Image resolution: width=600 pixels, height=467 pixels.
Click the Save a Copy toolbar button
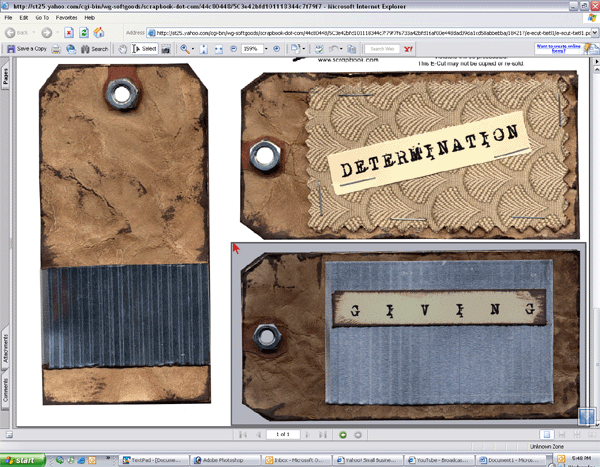click(x=27, y=48)
